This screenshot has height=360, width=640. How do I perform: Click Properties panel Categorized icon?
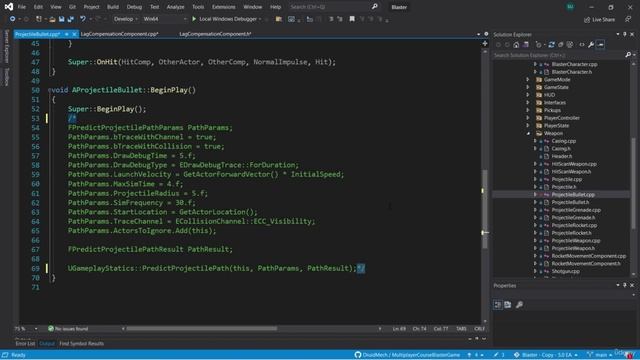(x=498, y=304)
